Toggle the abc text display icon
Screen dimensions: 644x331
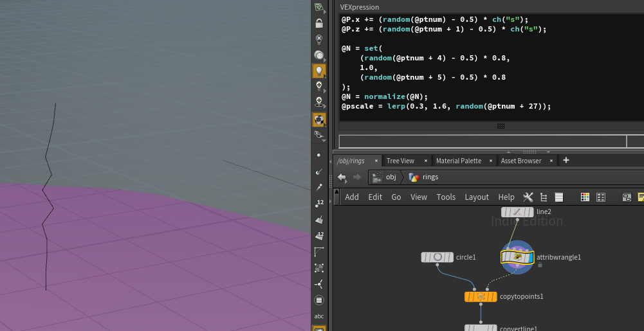click(319, 316)
